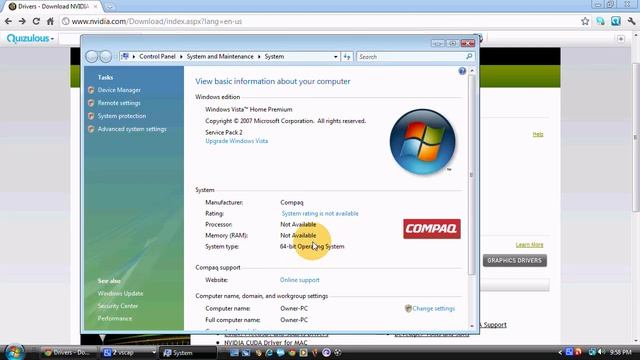Show hidden system tray icons arrow
Screen dimensions: 640x360
560,352
